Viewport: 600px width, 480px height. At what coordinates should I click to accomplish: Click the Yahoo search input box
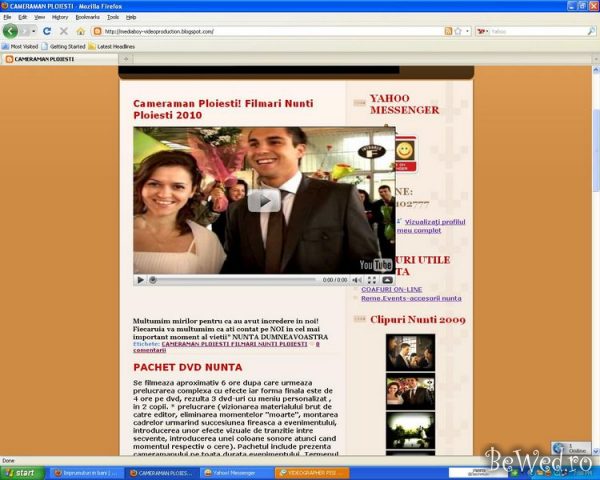[x=538, y=31]
